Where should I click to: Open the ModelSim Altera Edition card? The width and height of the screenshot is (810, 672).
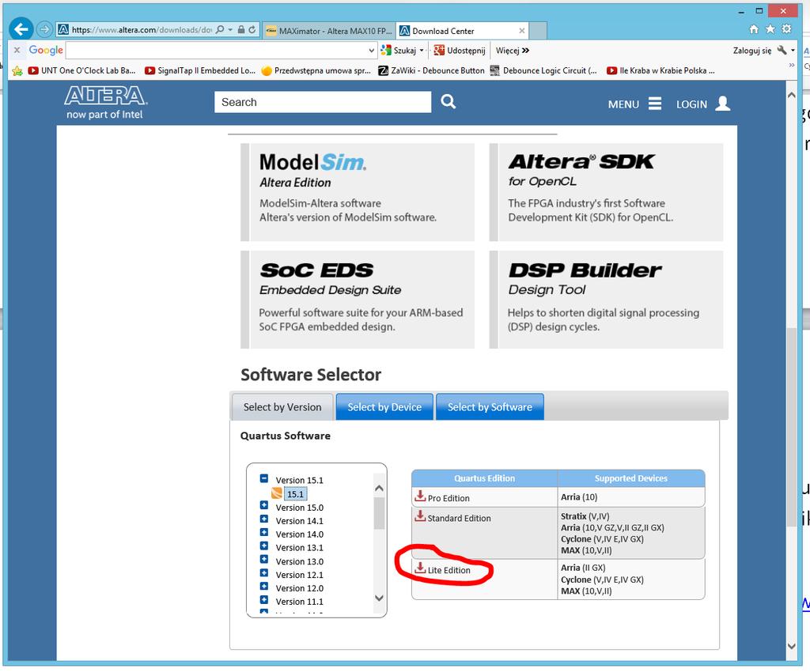pyautogui.click(x=358, y=192)
